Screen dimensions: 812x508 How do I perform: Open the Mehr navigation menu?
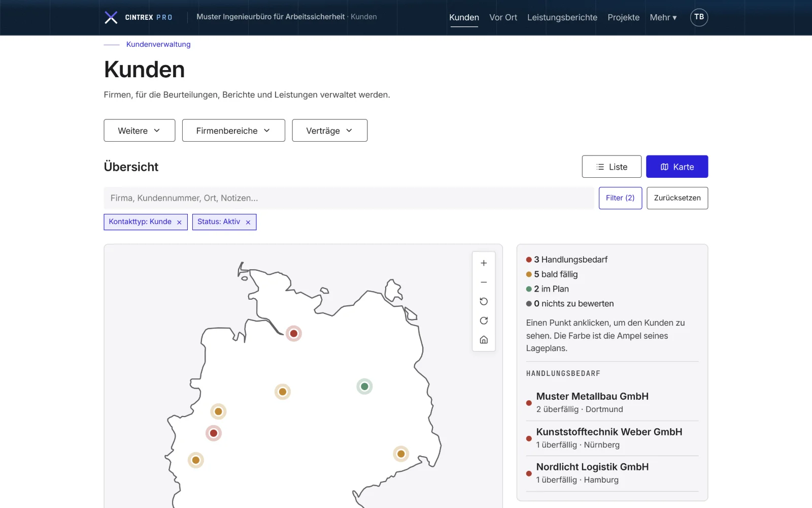click(663, 17)
